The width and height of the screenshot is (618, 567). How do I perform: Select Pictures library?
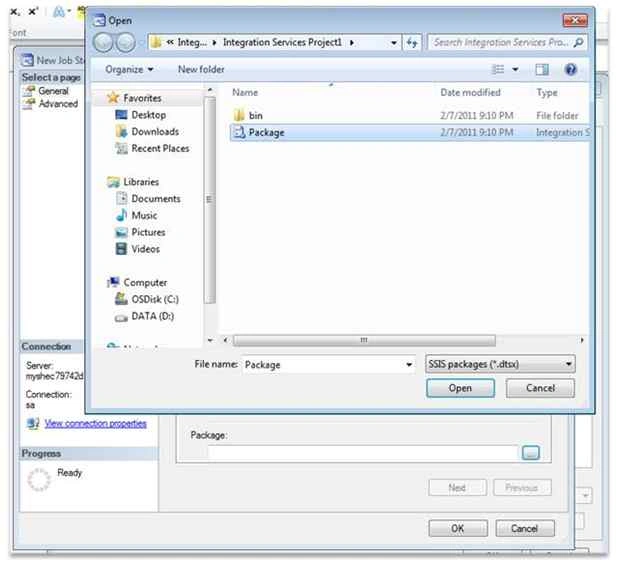(x=148, y=232)
